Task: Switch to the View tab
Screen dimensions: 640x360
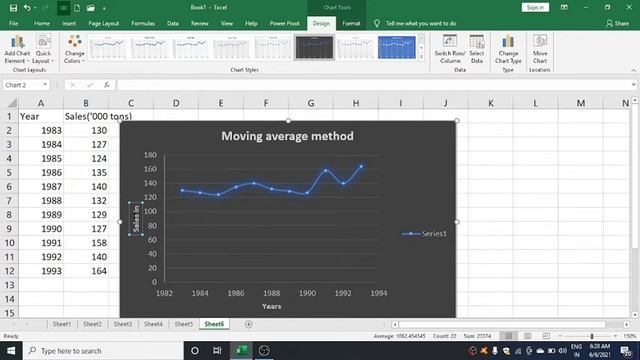Action: point(227,24)
